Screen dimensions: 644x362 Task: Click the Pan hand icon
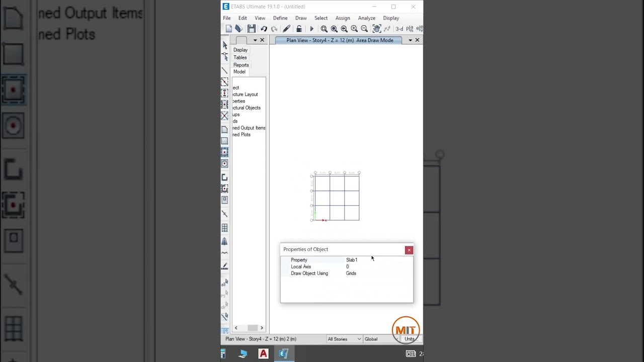click(x=376, y=29)
